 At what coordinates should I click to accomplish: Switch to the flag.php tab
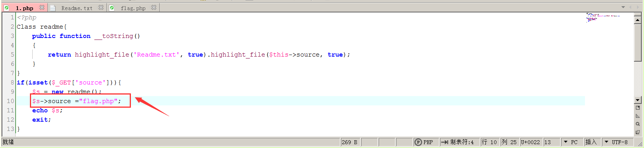133,8
